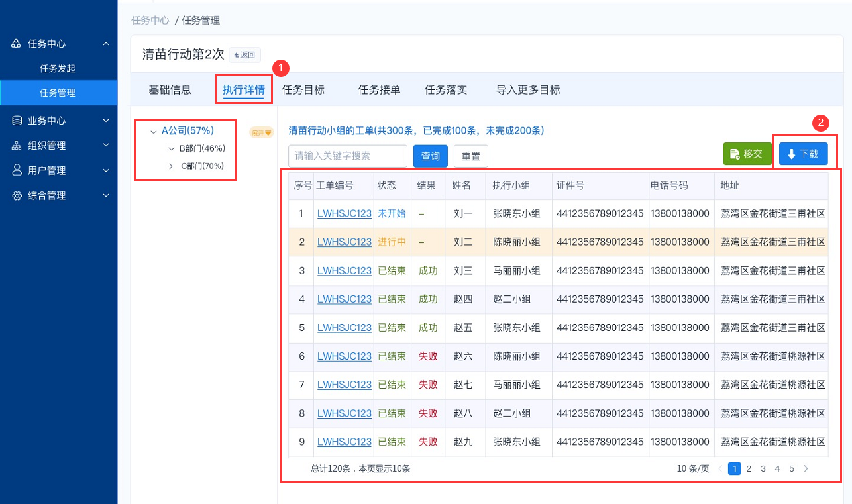Collapse the 任务中心 menu chevron
The image size is (852, 504).
pyautogui.click(x=106, y=44)
